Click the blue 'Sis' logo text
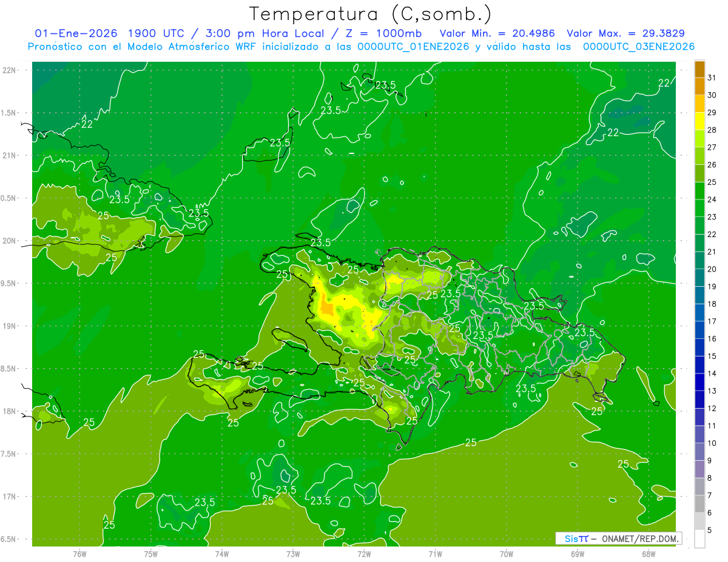 coord(571,538)
